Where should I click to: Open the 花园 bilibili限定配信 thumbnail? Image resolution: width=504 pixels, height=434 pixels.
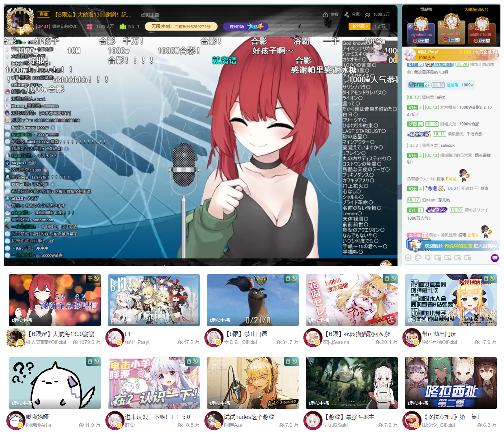click(352, 300)
